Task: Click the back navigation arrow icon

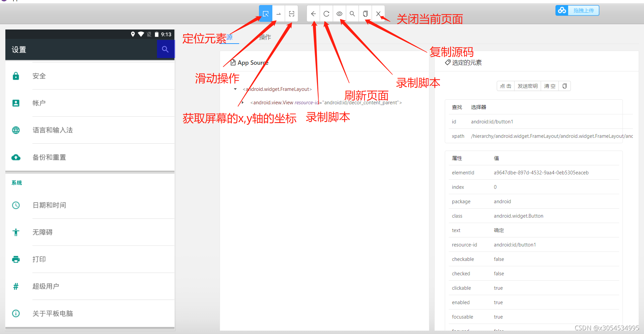Action: click(x=313, y=13)
